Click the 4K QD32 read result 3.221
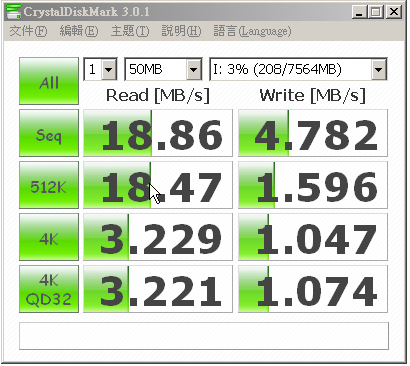Viewport: 410px width, 366px height. (x=158, y=289)
